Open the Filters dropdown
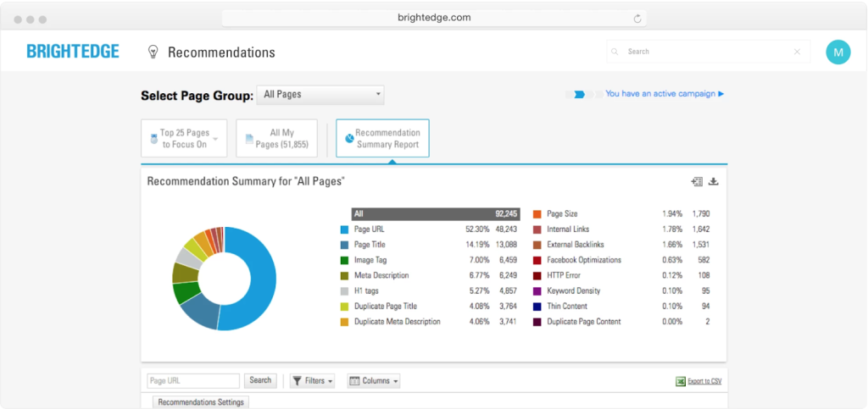 (x=312, y=381)
